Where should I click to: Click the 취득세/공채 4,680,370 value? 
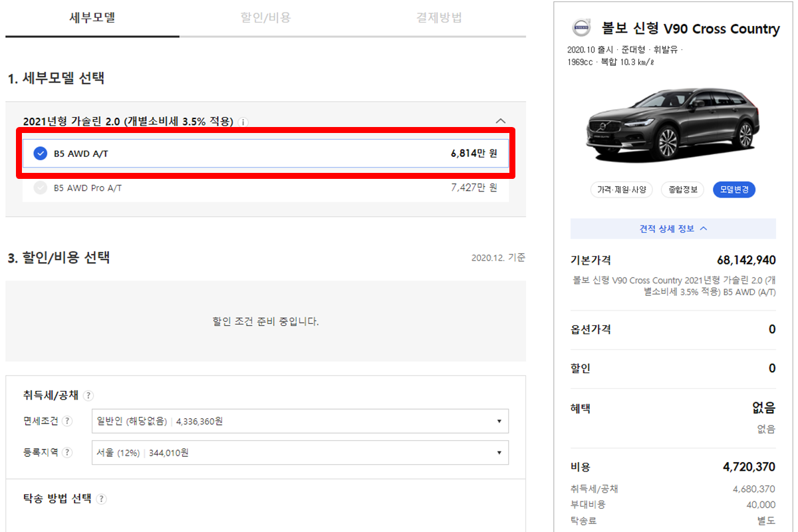(754, 489)
